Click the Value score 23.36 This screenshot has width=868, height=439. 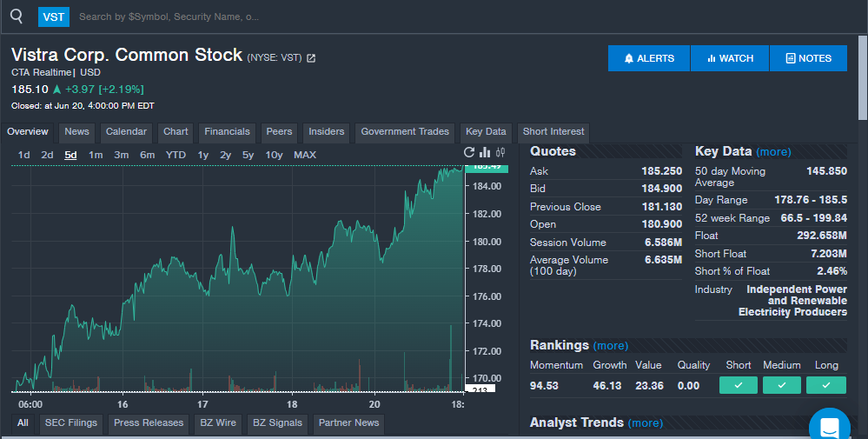[x=649, y=386]
